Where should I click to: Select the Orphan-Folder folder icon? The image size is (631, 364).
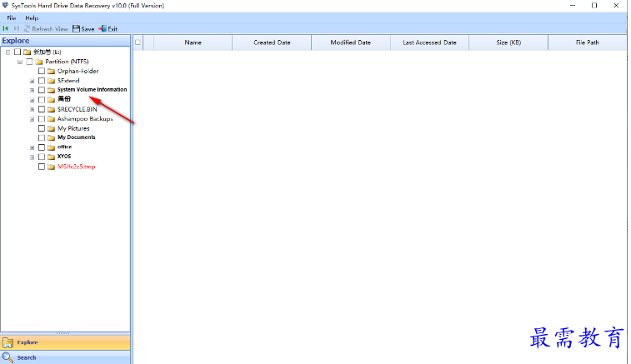coord(51,71)
